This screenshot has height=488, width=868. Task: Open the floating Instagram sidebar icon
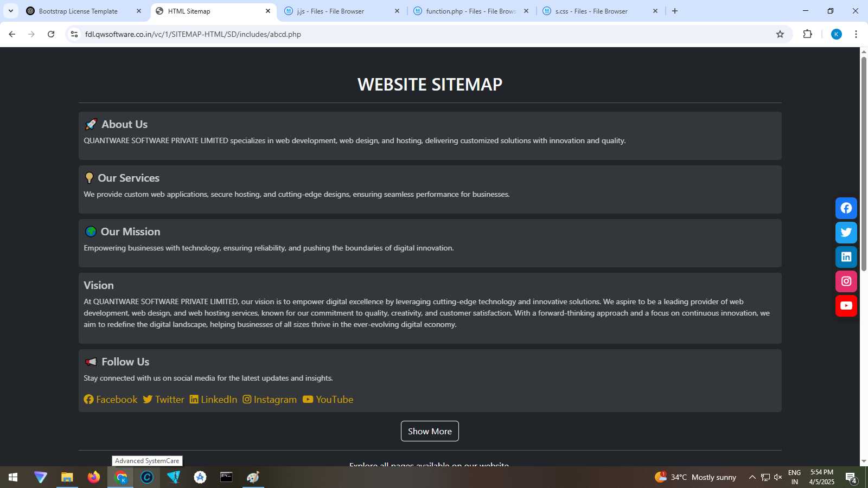[846, 281]
